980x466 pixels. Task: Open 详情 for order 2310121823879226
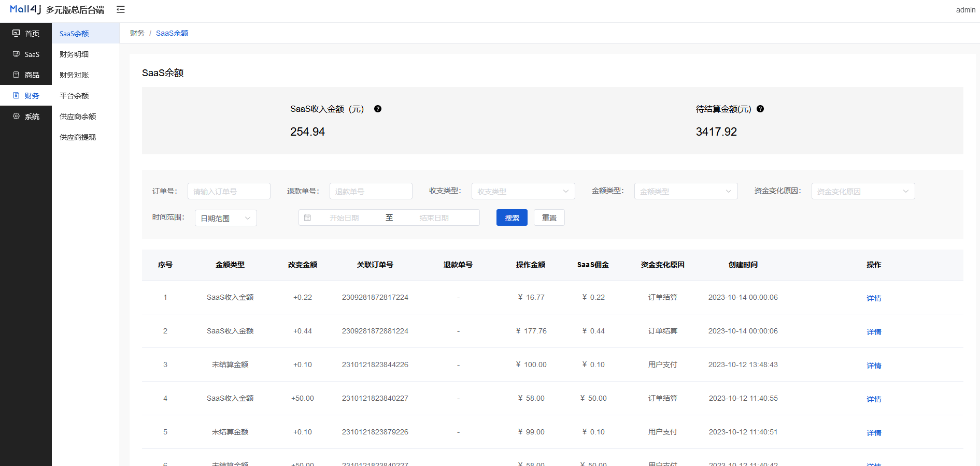[x=874, y=432]
